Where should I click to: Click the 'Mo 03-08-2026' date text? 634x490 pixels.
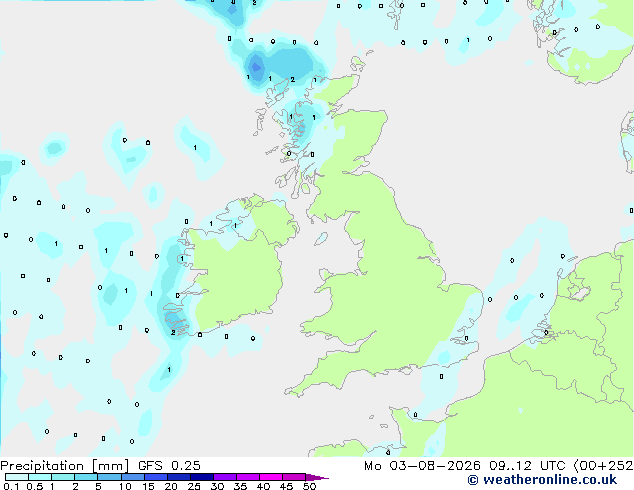pyautogui.click(x=422, y=466)
